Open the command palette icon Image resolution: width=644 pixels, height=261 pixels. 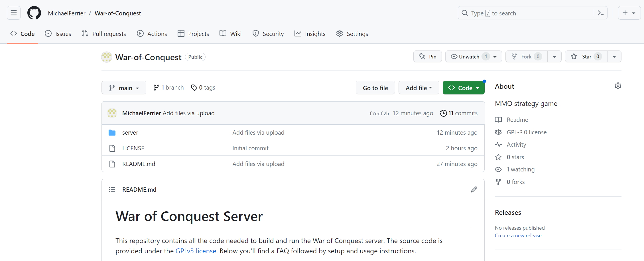coord(601,13)
